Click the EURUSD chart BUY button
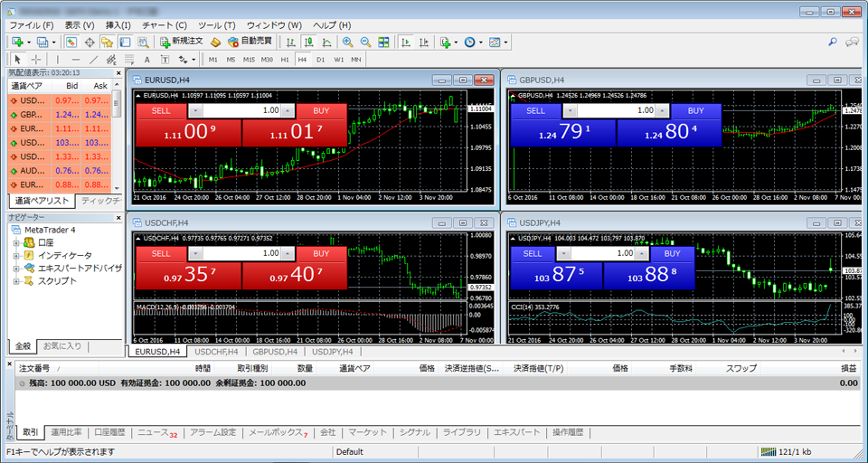868x463 pixels. pyautogui.click(x=321, y=110)
